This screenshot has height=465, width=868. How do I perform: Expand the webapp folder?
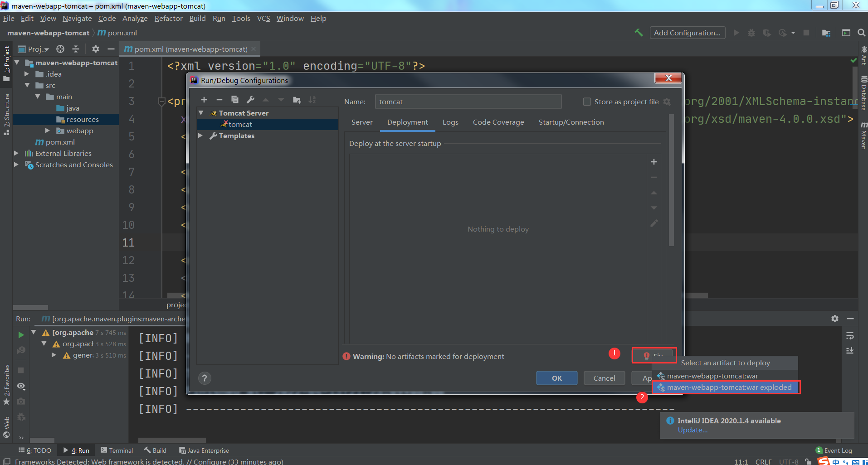click(48, 131)
